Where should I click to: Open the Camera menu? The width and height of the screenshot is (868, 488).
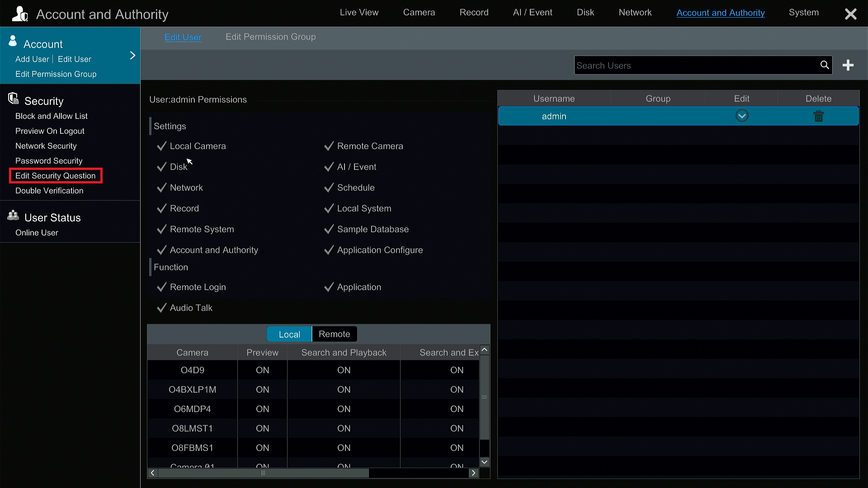tap(419, 13)
